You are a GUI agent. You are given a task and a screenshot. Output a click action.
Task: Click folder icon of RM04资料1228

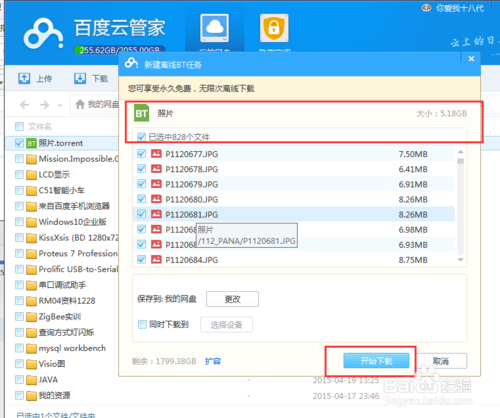point(31,301)
